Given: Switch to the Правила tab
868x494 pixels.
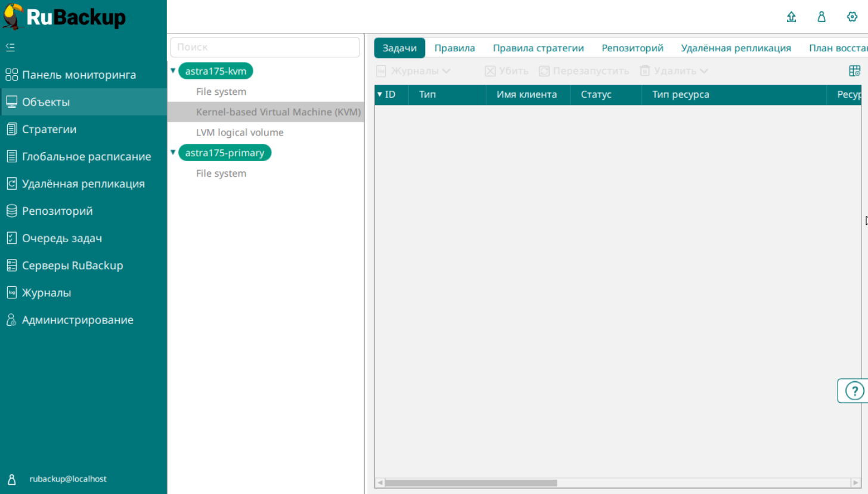Looking at the screenshot, I should point(454,48).
